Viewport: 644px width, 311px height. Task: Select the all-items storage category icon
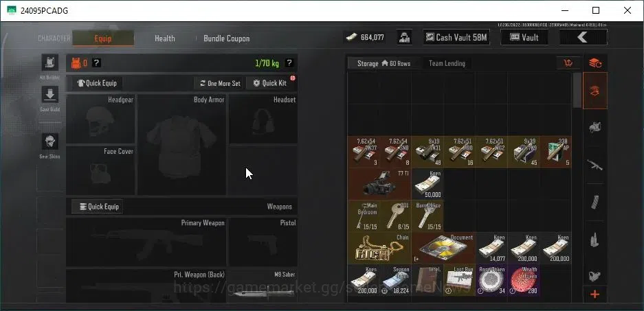[x=595, y=91]
